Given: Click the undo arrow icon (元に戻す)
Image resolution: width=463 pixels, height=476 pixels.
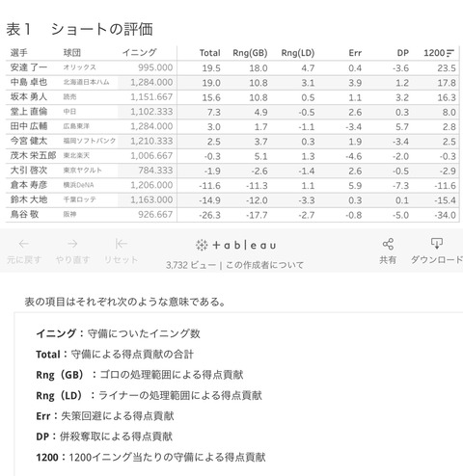Looking at the screenshot, I should 24,244.
